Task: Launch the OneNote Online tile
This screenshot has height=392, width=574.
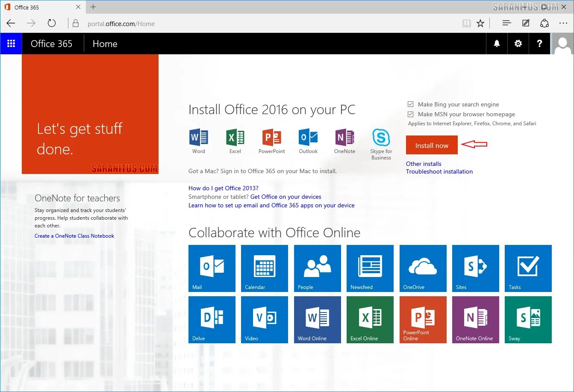Action: point(476,320)
